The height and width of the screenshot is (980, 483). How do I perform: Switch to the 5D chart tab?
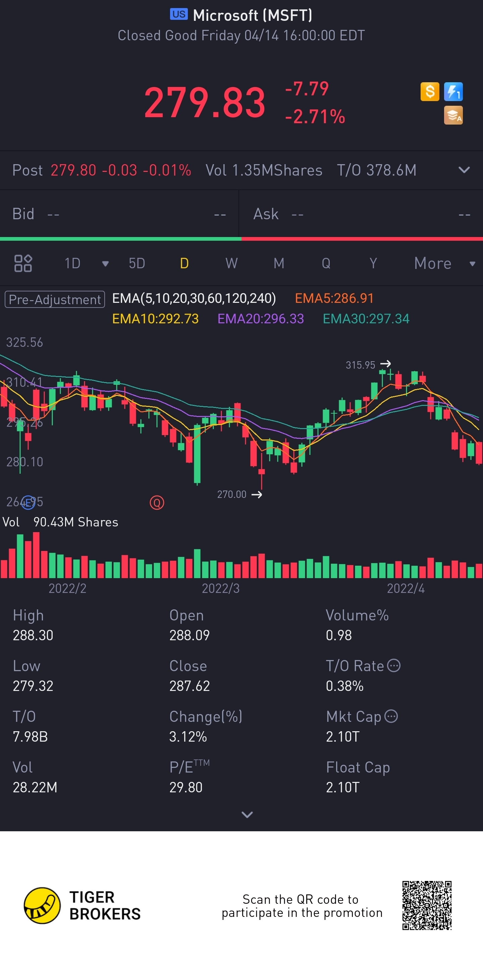tap(137, 263)
